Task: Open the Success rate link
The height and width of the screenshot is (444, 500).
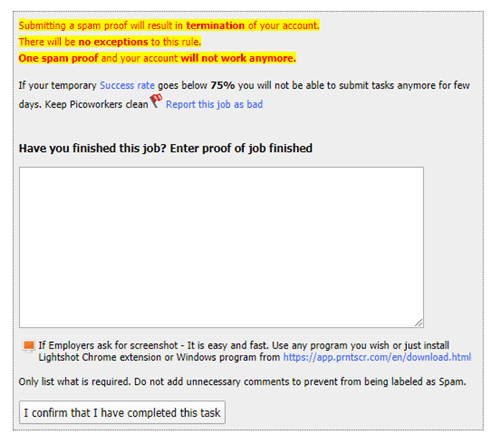Action: coord(127,85)
